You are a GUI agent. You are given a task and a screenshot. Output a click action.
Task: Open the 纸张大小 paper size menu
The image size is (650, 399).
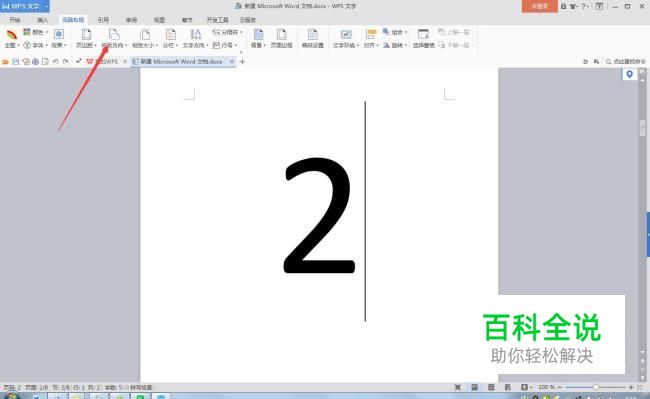145,39
